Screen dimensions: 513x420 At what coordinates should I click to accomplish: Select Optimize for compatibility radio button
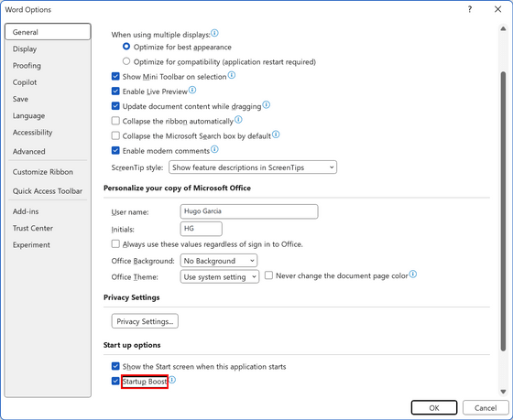[126, 61]
